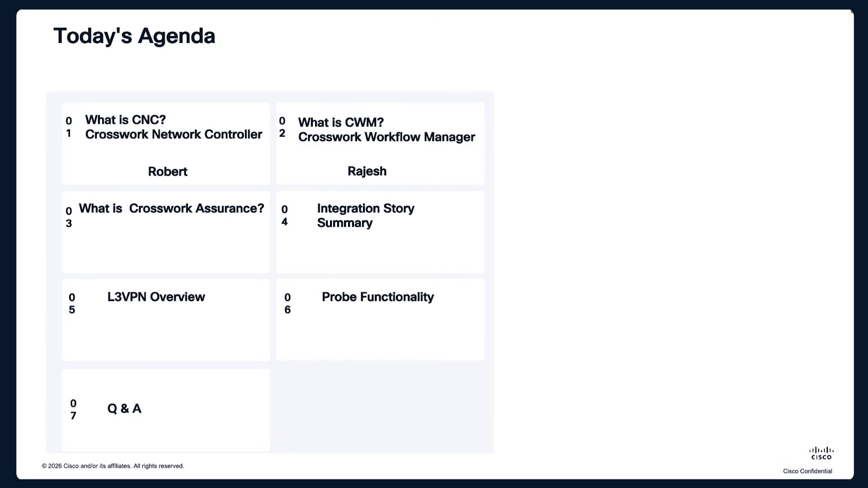Click the Cisco logo icon

click(821, 453)
